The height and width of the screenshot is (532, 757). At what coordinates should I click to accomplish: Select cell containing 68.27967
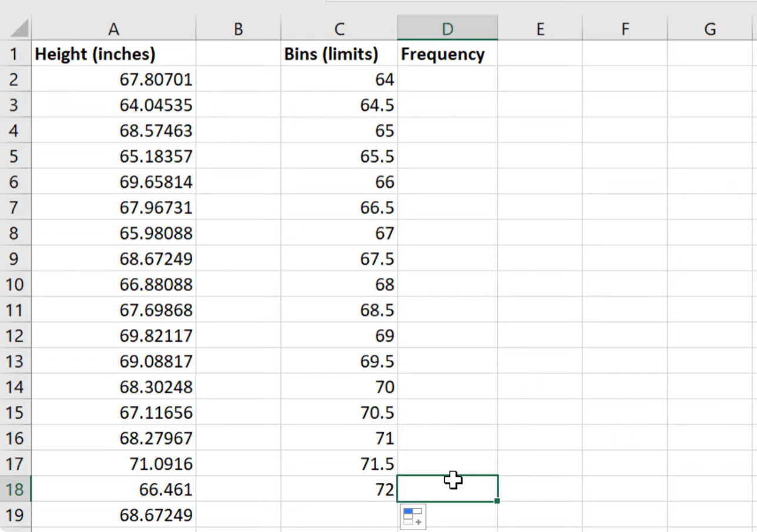point(113,438)
